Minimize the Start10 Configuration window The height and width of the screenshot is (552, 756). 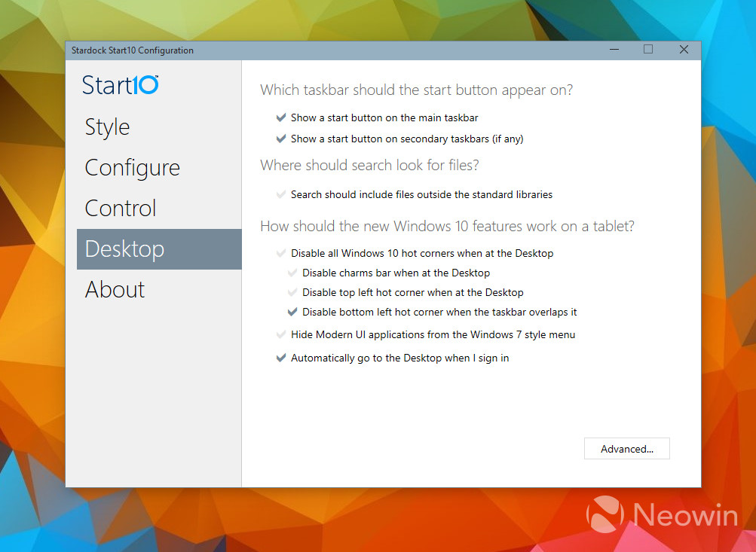pyautogui.click(x=614, y=50)
